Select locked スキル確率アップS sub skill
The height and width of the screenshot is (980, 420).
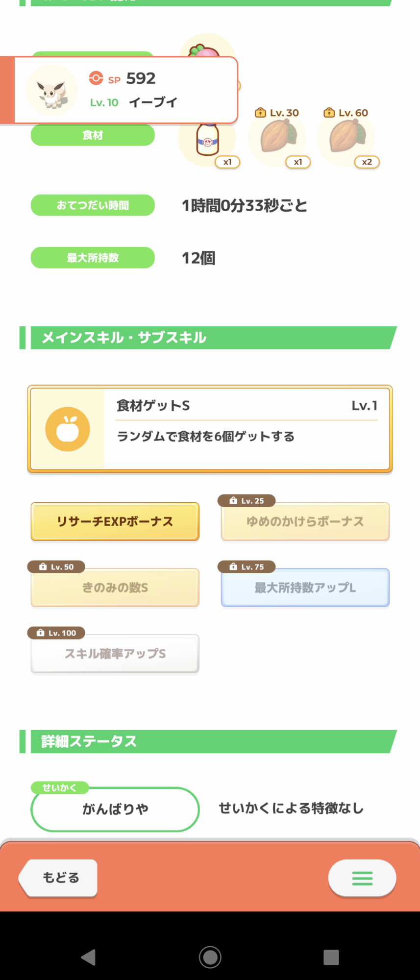coord(115,654)
